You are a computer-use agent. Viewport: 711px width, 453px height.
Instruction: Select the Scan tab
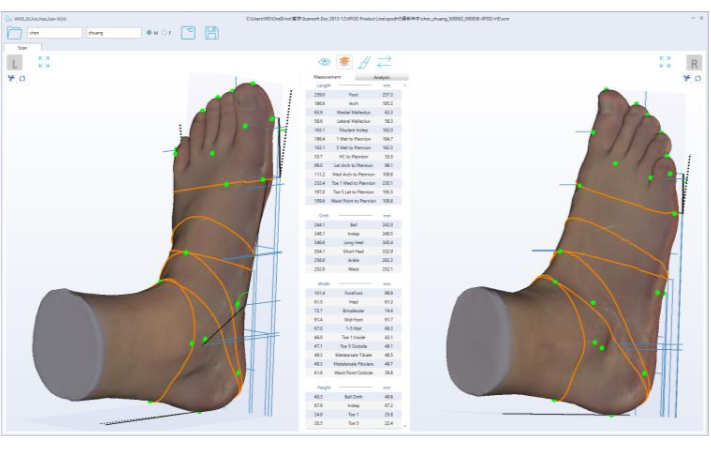click(x=22, y=47)
